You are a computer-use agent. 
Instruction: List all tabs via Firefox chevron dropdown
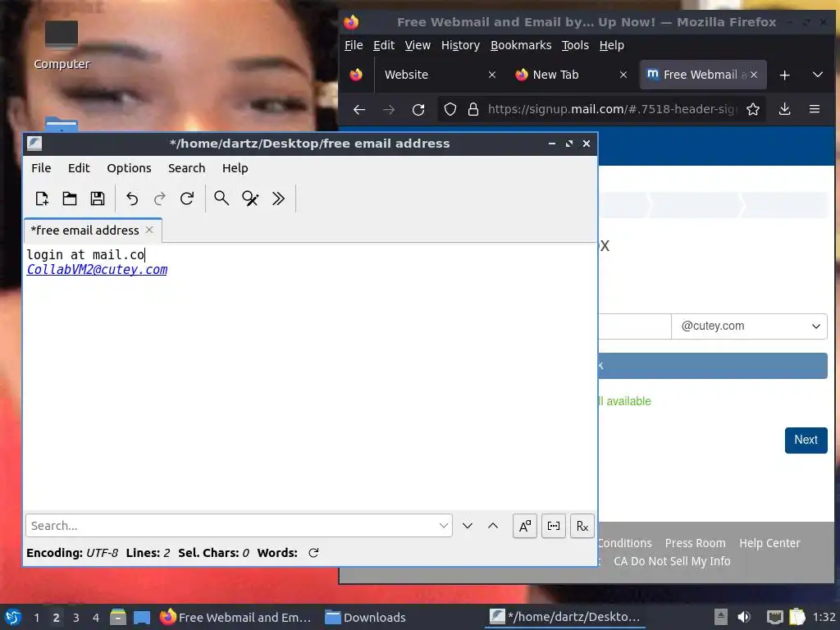pyautogui.click(x=818, y=75)
